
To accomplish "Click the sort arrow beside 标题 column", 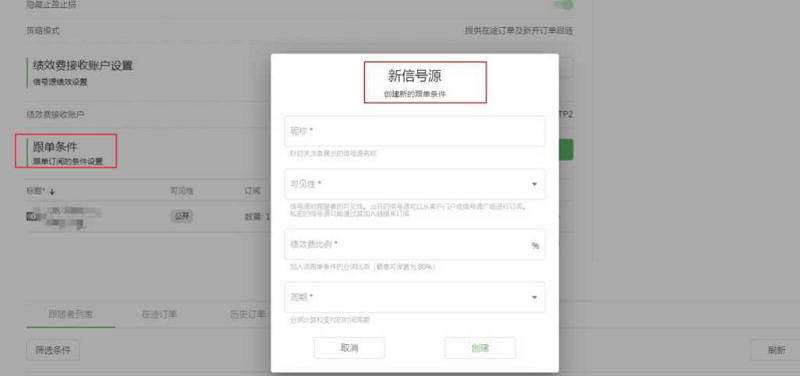I will (x=52, y=191).
